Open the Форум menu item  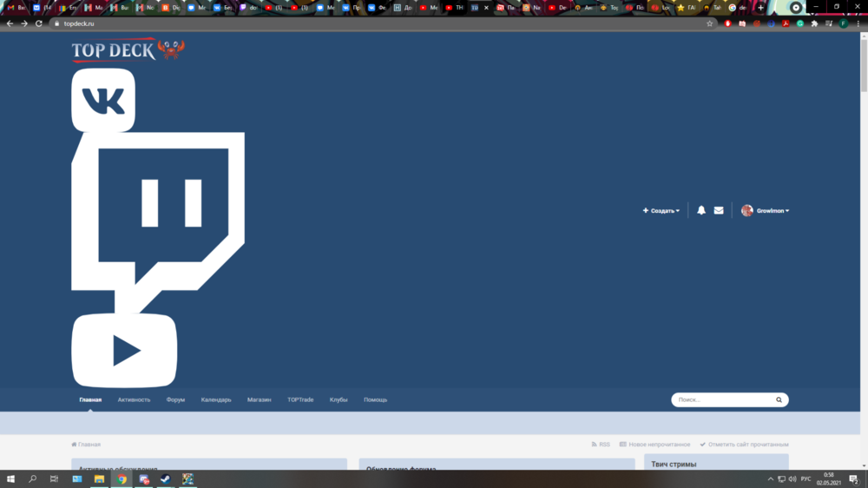(175, 400)
